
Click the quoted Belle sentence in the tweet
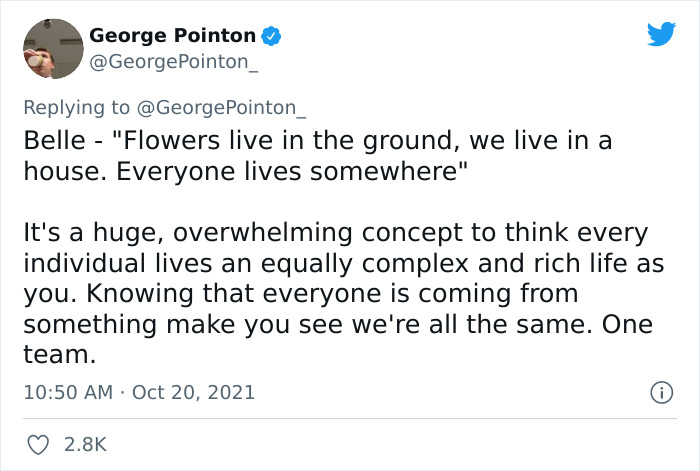[x=317, y=156]
